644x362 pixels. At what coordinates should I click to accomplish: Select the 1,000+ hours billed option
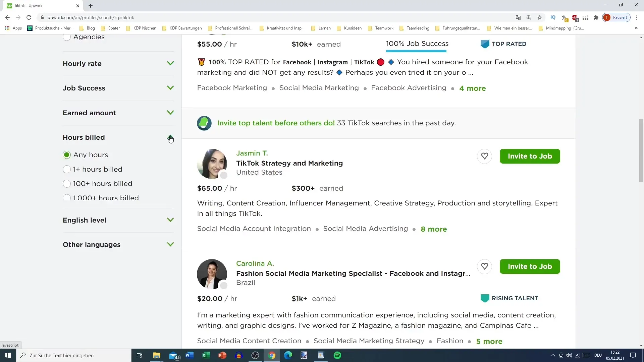[x=67, y=198]
